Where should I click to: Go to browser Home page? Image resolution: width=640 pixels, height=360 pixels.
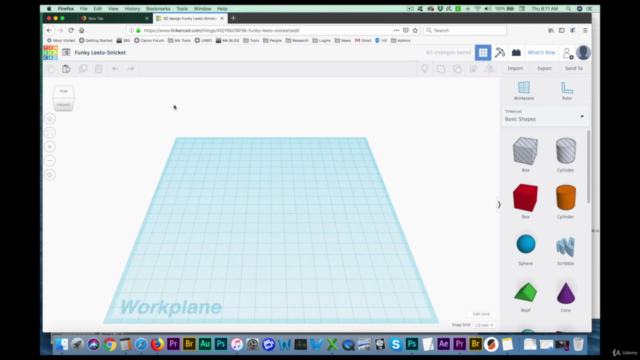point(82,30)
